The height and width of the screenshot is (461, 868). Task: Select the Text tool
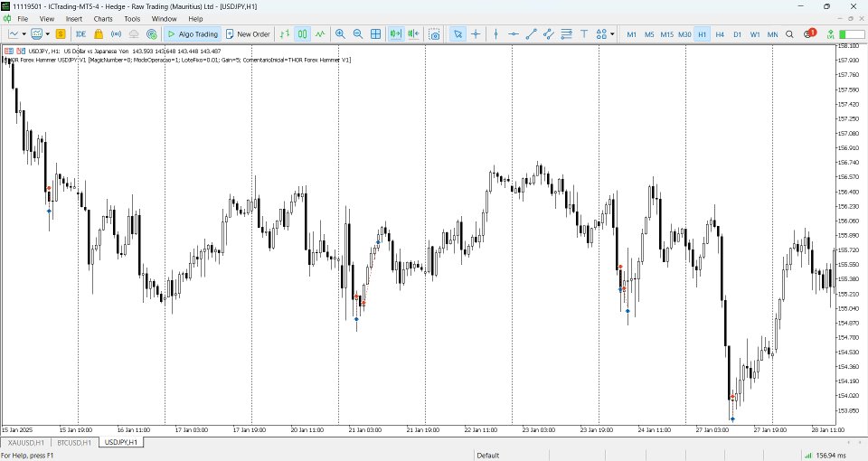[x=584, y=33]
